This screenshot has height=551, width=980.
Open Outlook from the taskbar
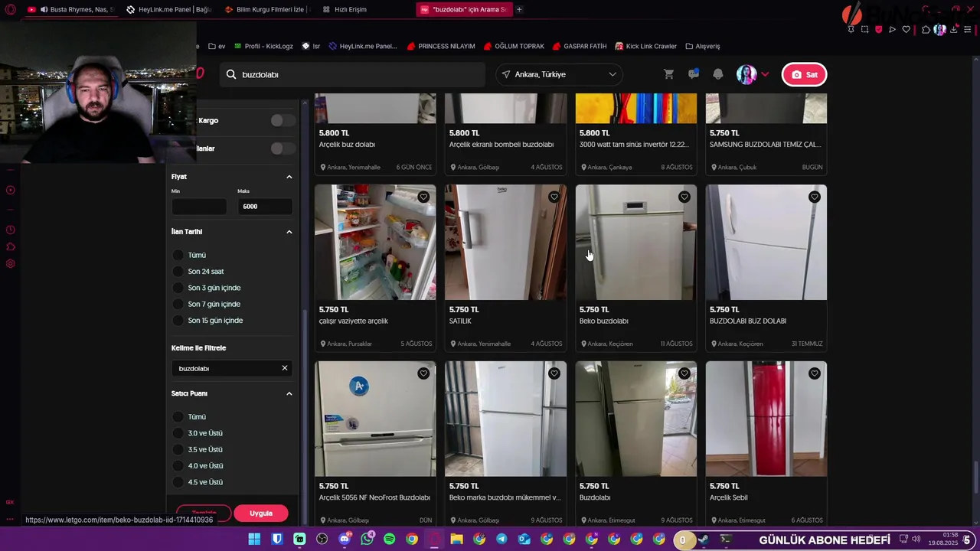[x=524, y=540]
